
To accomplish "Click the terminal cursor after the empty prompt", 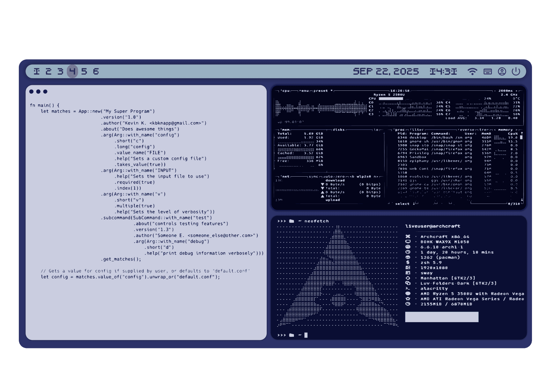I will 306,335.
